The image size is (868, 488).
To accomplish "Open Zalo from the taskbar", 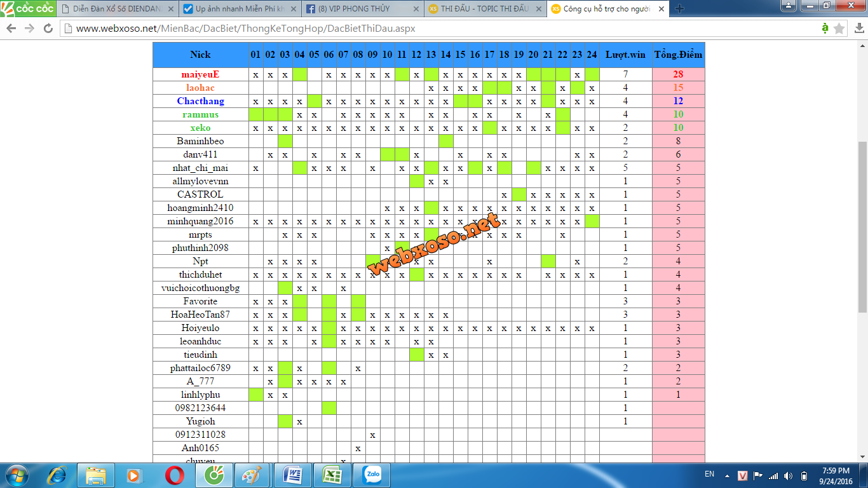I will click(x=372, y=475).
